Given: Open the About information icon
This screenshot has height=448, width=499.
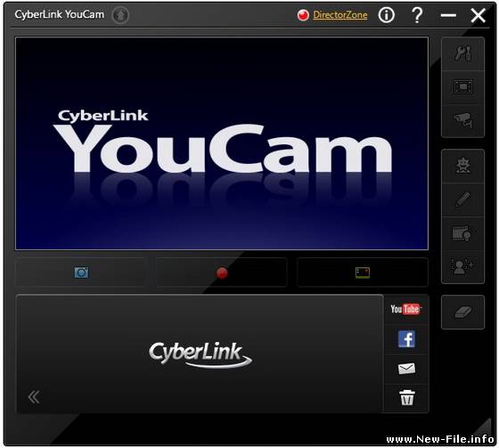Looking at the screenshot, I should tap(386, 15).
